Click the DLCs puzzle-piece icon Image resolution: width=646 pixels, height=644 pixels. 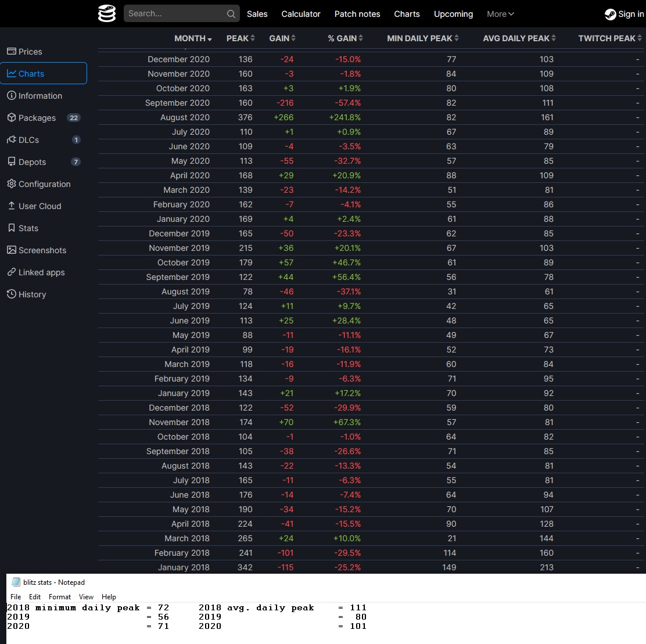point(12,139)
